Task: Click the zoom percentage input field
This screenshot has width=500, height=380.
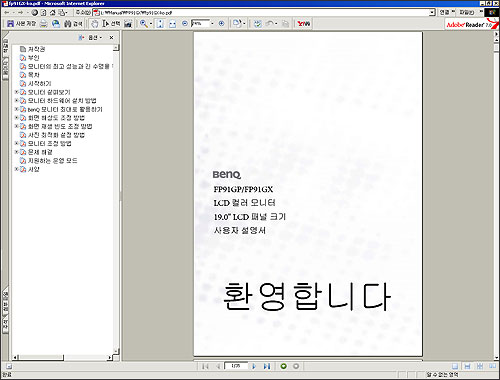Action: pyautogui.click(x=200, y=24)
